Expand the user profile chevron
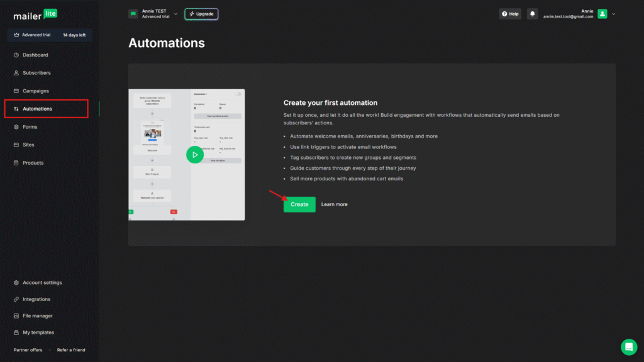Viewport: 644px width, 362px height. (x=614, y=14)
